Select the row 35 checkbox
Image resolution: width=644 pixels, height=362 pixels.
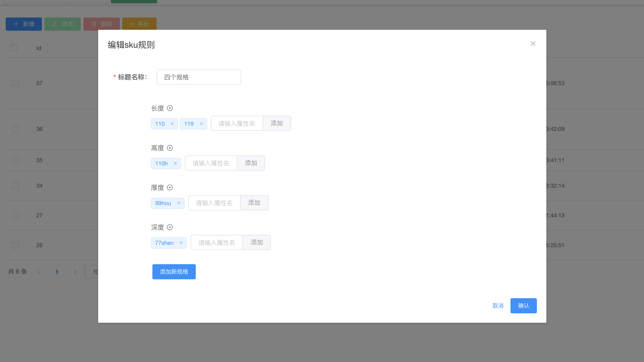(16, 160)
